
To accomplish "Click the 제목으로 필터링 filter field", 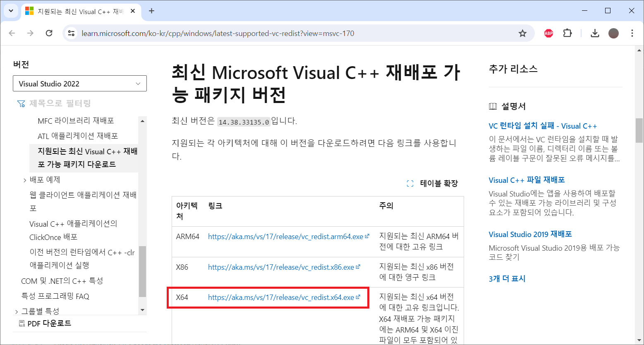I will click(60, 103).
